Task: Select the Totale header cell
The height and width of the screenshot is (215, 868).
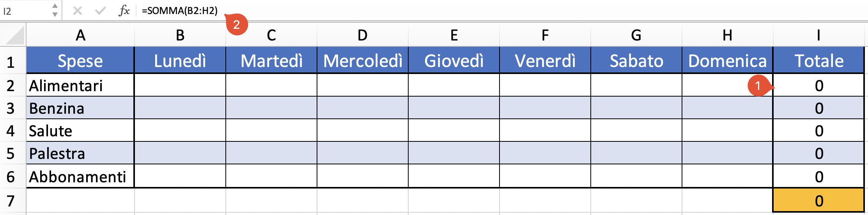Action: 818,60
